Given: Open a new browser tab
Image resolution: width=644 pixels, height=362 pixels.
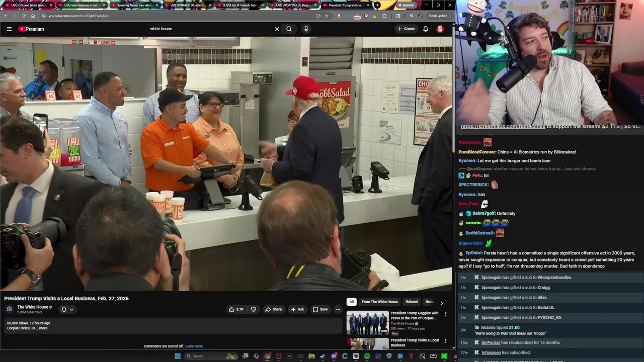Looking at the screenshot, I should (x=377, y=5).
